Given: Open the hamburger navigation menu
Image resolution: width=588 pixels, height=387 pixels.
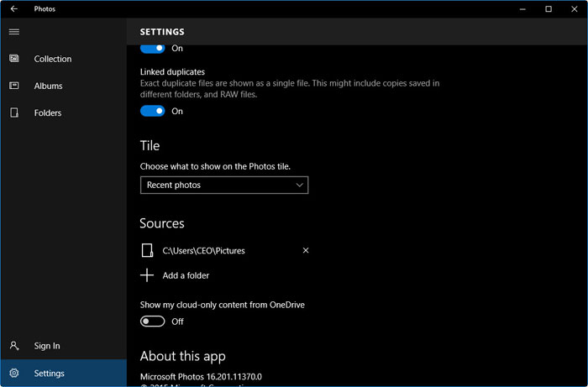Looking at the screenshot, I should click(13, 32).
